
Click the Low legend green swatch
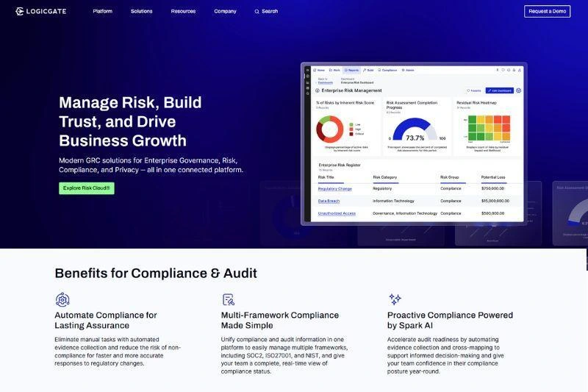[x=351, y=124]
